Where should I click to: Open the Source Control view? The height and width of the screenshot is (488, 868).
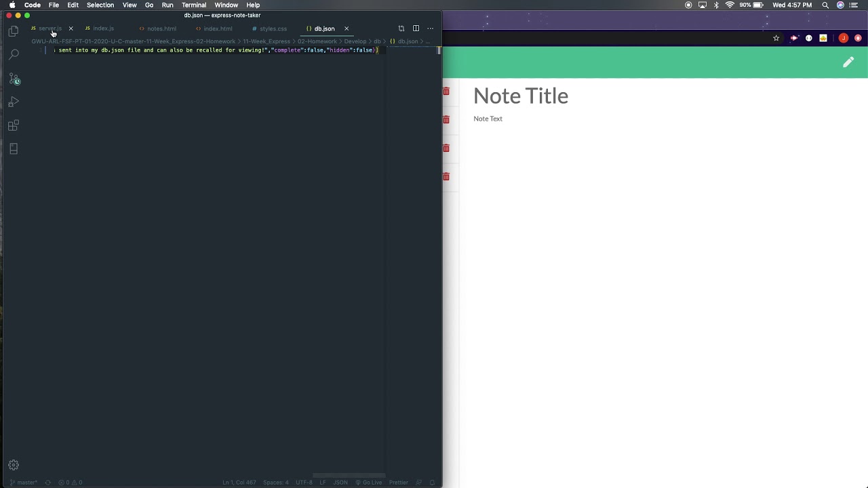tap(14, 79)
